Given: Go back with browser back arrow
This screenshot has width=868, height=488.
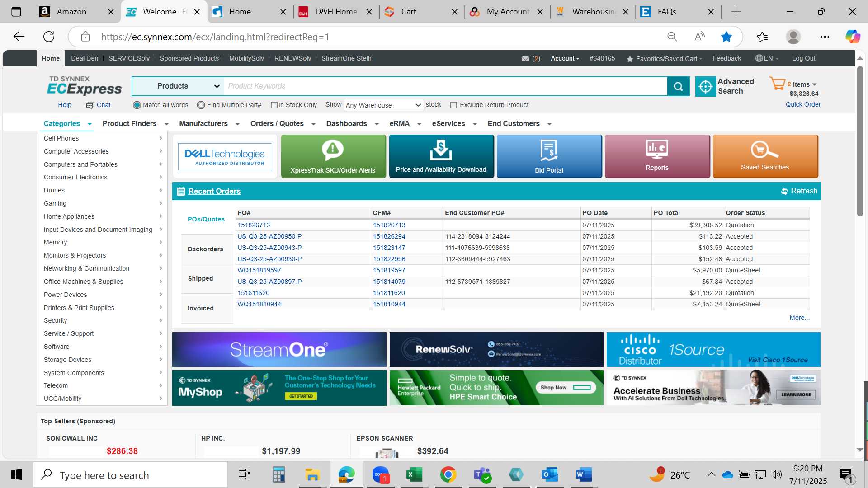Looking at the screenshot, I should pyautogui.click(x=19, y=37).
